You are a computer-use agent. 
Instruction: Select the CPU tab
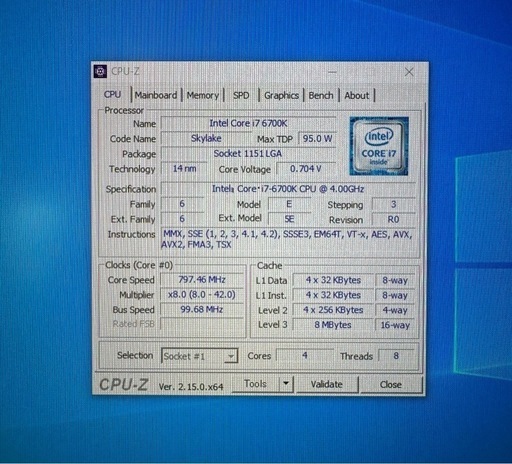112,94
